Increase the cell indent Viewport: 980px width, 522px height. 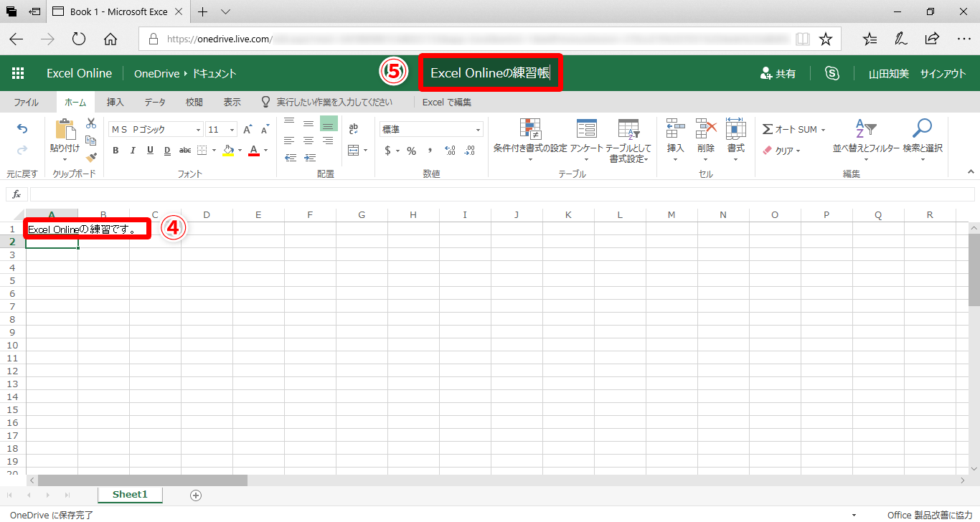[310, 158]
